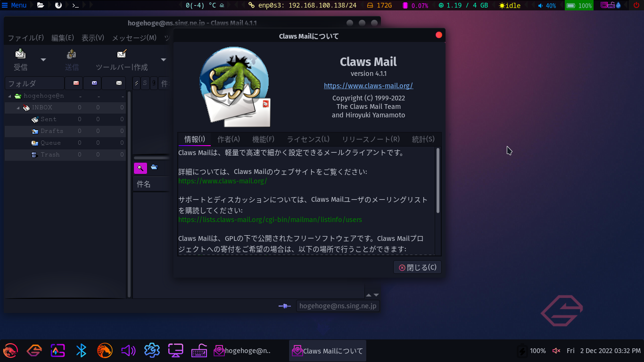
Task: Open the mailing list listinfo/users link
Action: point(270,220)
